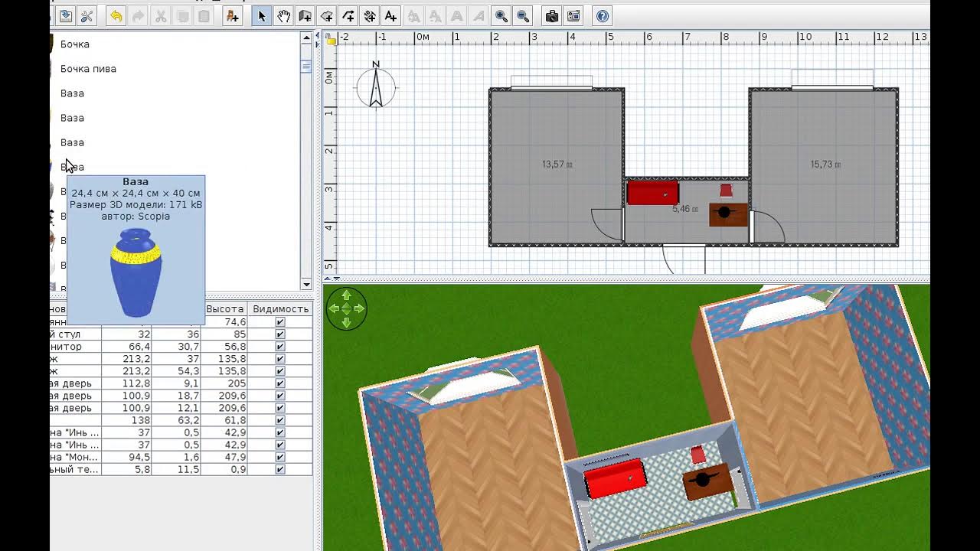Select the brown desk in plan

[728, 214]
